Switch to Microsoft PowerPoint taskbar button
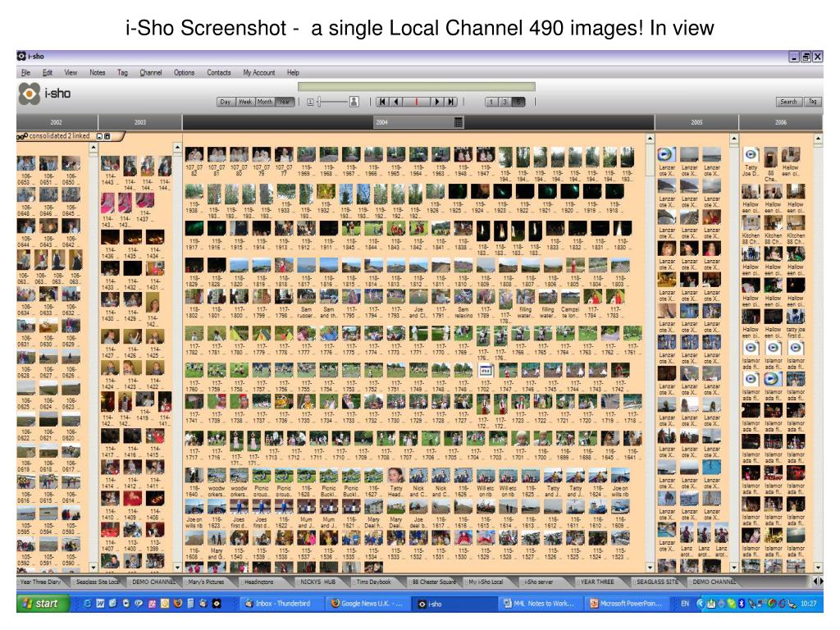This screenshot has width=840, height=630. click(x=628, y=604)
